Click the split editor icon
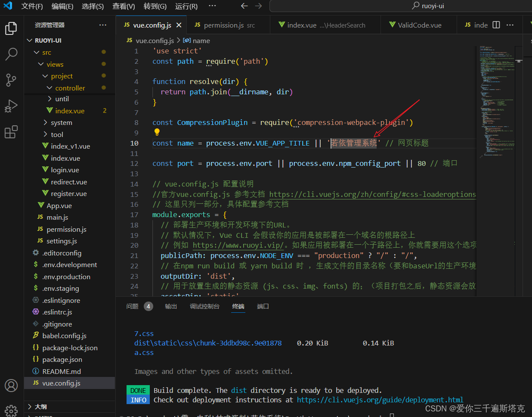532x417 pixels. [496, 25]
